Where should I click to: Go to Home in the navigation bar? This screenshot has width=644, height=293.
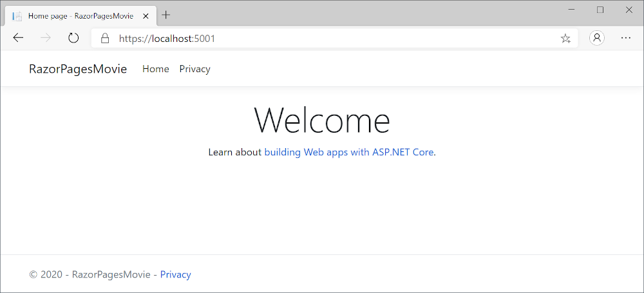tap(156, 69)
